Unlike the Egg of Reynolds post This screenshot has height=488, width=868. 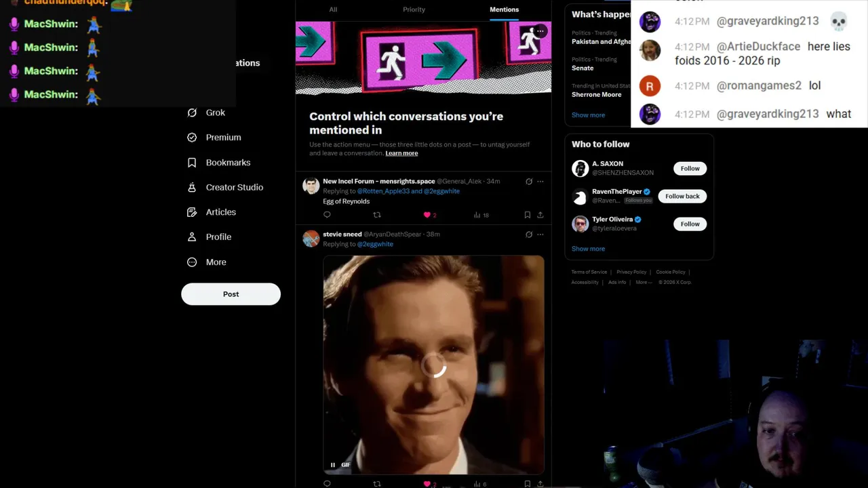tap(427, 215)
